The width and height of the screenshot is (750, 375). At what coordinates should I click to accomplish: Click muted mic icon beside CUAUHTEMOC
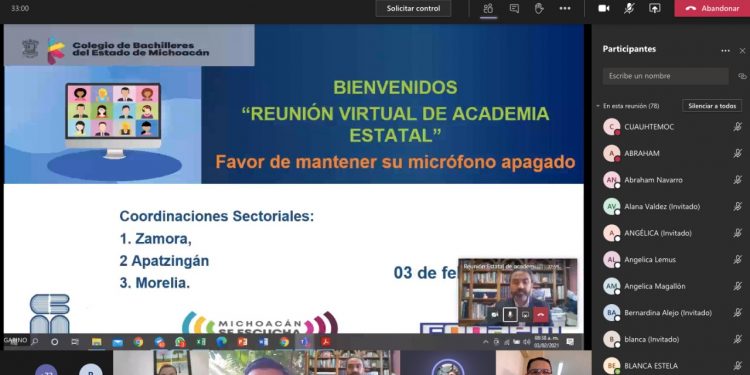click(738, 127)
